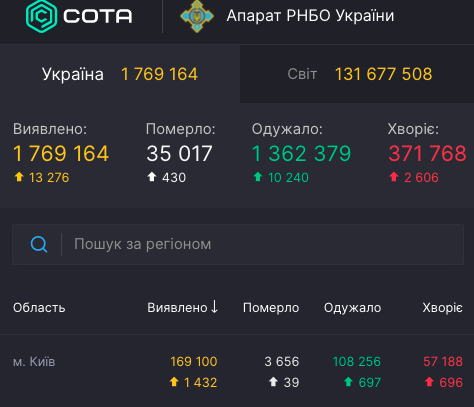
Task: Focus the Пошук за регіоном search field
Action: coord(238,244)
